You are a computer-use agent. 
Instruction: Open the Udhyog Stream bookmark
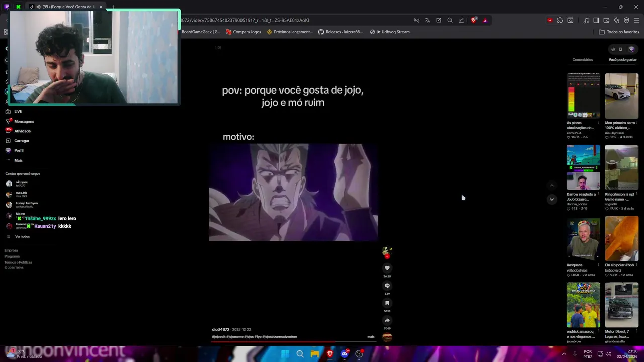point(389,32)
